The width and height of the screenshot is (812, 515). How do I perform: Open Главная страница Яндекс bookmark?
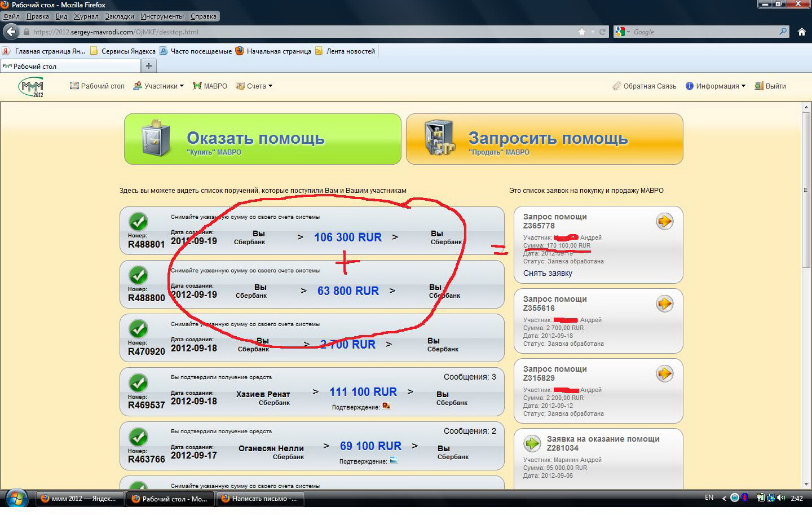44,51
